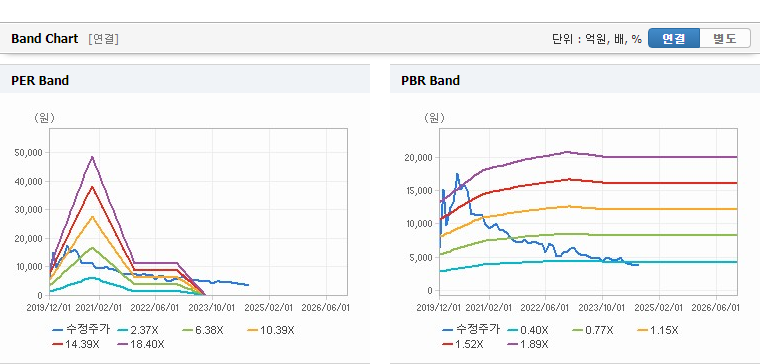Toggle 14.39X legend series in PER Band
This screenshot has height=364, width=760.
coord(76,345)
